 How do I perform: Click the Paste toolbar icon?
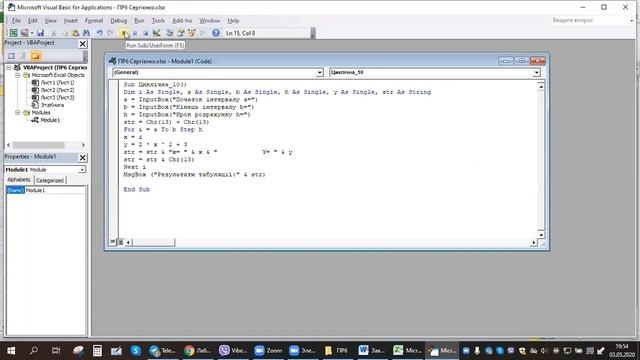pyautogui.click(x=75, y=33)
